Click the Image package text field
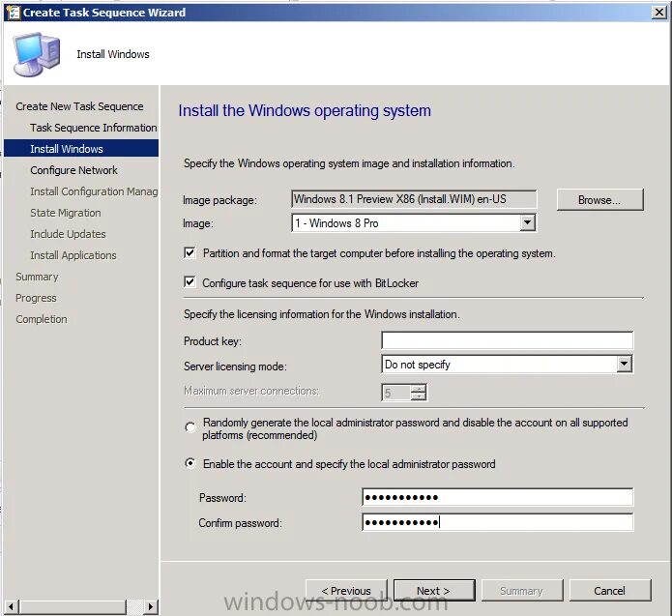Viewport: 672px width, 616px height. click(x=414, y=199)
